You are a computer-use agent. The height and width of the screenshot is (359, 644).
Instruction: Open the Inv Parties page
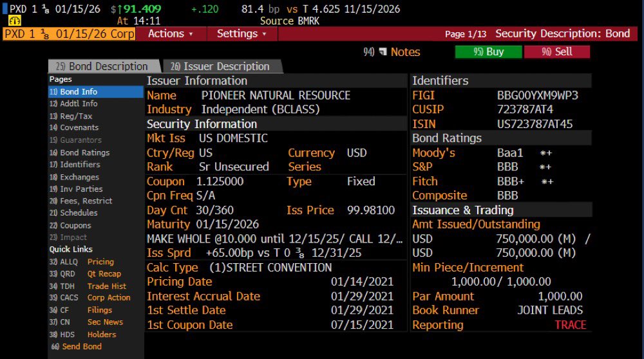click(x=76, y=189)
